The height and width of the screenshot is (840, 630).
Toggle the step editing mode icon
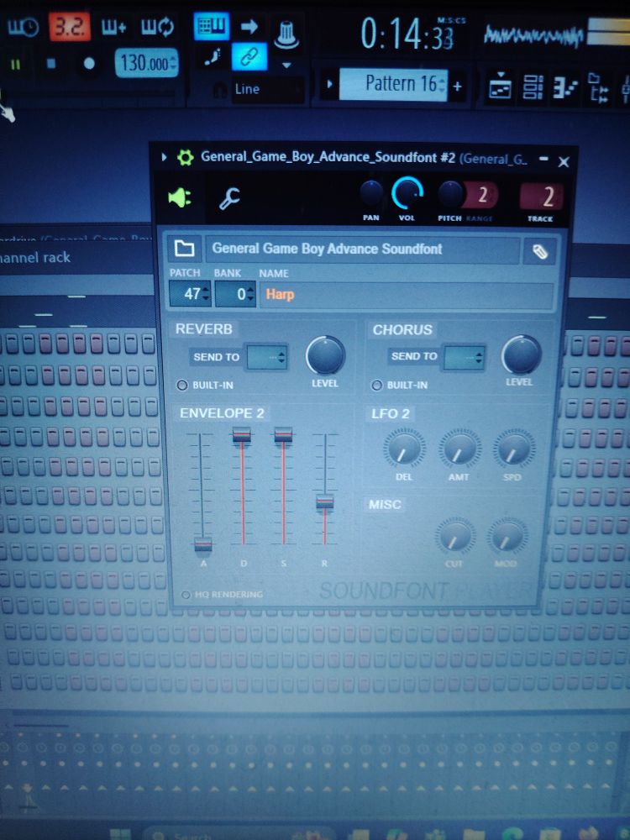point(213,57)
